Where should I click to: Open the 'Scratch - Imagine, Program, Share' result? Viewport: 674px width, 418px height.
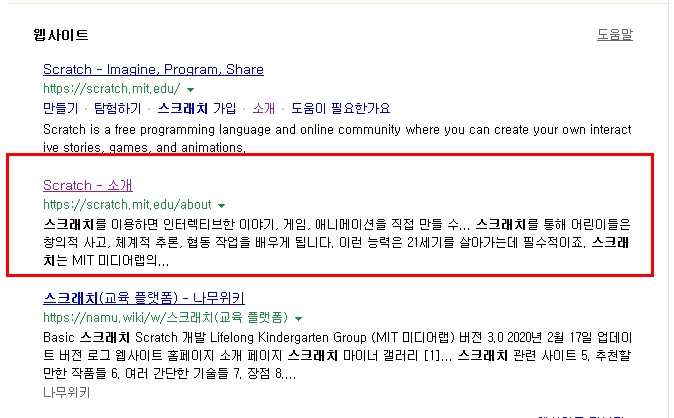153,69
